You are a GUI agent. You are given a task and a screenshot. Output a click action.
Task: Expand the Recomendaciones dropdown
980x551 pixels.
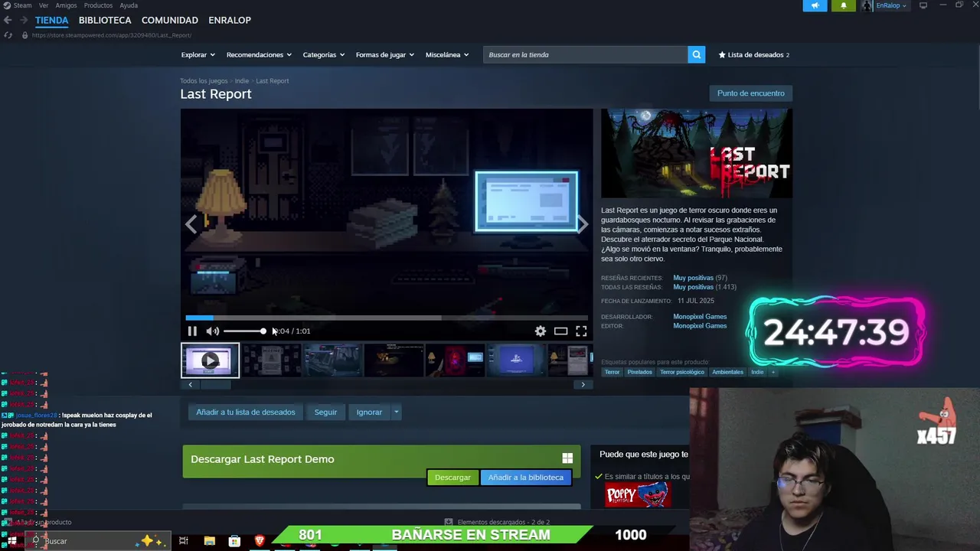point(259,54)
